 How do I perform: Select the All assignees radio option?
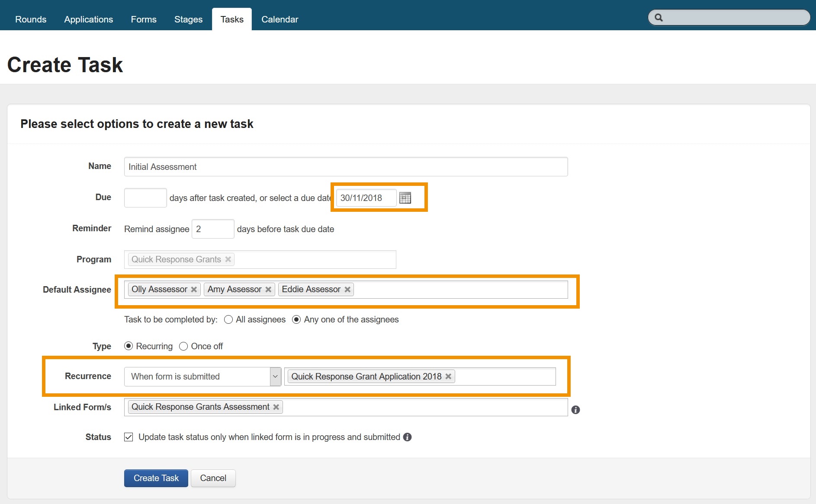(x=228, y=320)
